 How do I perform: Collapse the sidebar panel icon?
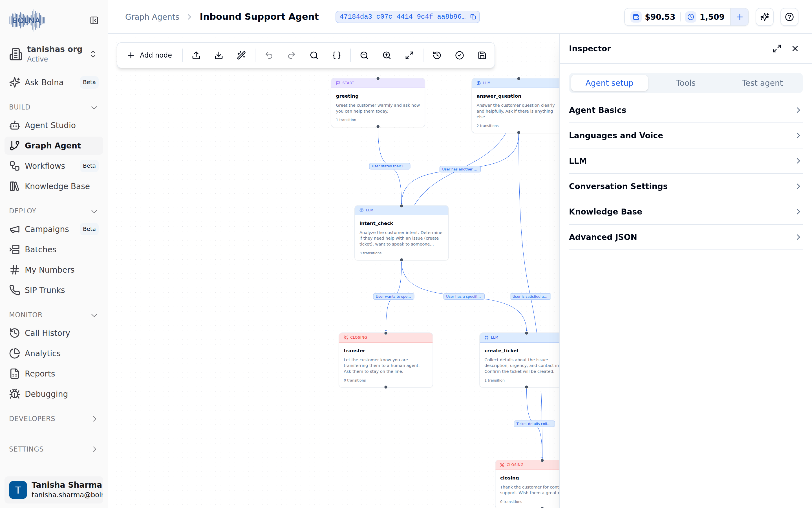[94, 21]
